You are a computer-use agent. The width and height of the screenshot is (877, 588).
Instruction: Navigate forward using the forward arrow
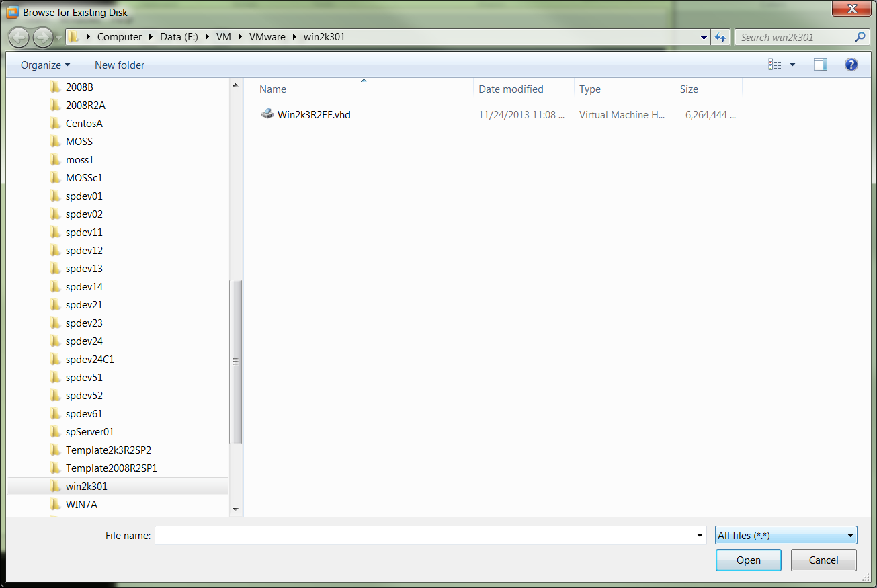pyautogui.click(x=42, y=37)
